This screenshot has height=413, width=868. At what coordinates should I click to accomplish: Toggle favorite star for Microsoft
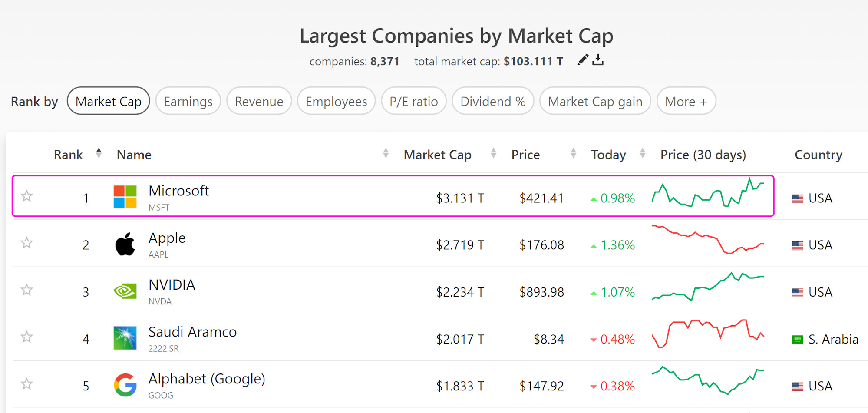pos(27,196)
